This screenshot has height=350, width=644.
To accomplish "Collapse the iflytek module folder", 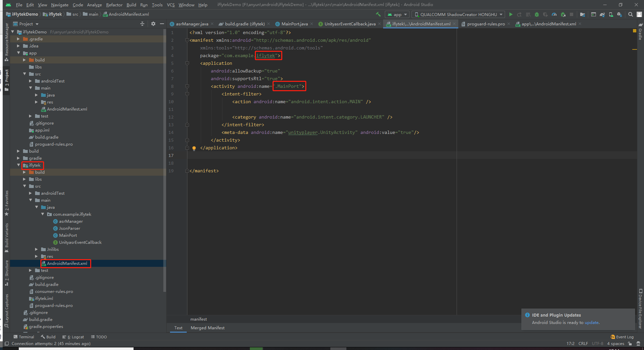I will [x=19, y=165].
